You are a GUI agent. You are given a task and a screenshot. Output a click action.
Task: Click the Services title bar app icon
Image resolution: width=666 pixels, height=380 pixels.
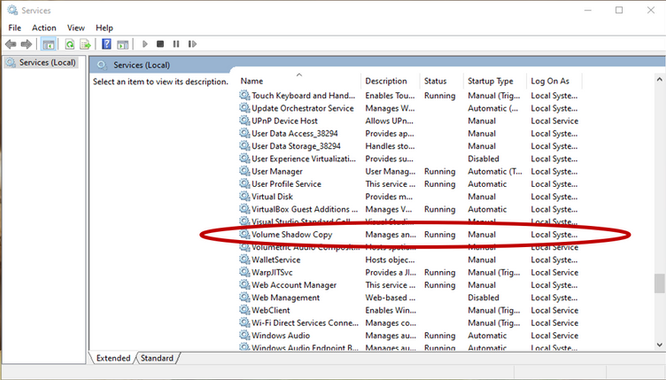12,10
